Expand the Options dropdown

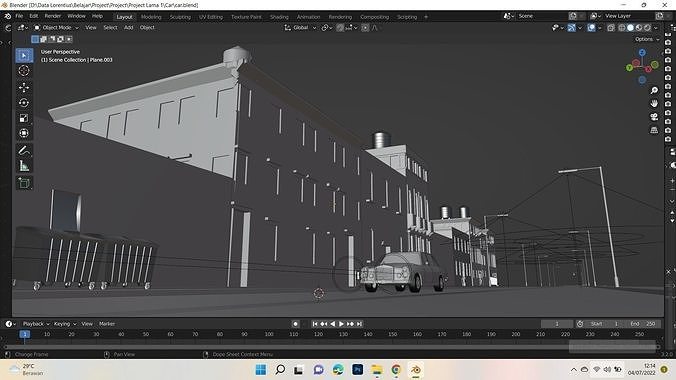tap(647, 39)
